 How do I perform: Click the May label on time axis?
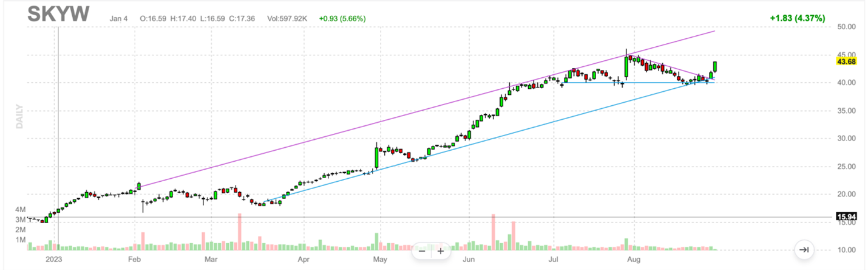(x=380, y=260)
